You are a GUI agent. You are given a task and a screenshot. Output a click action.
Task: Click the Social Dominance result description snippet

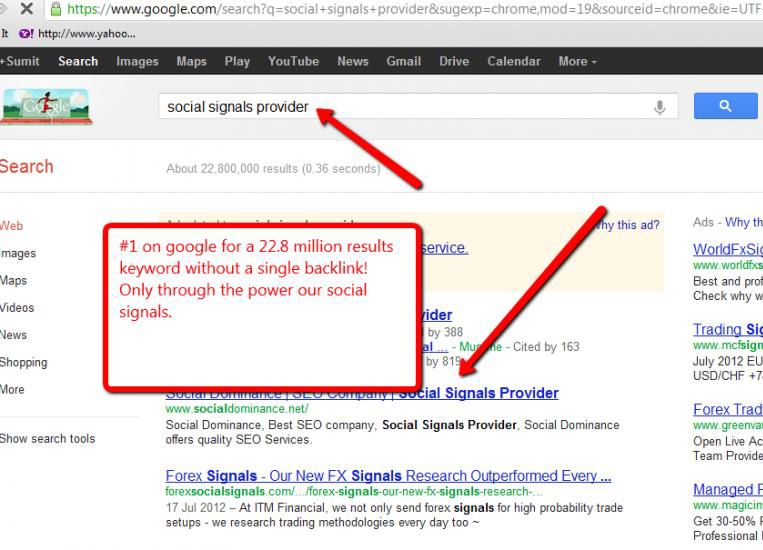point(392,432)
